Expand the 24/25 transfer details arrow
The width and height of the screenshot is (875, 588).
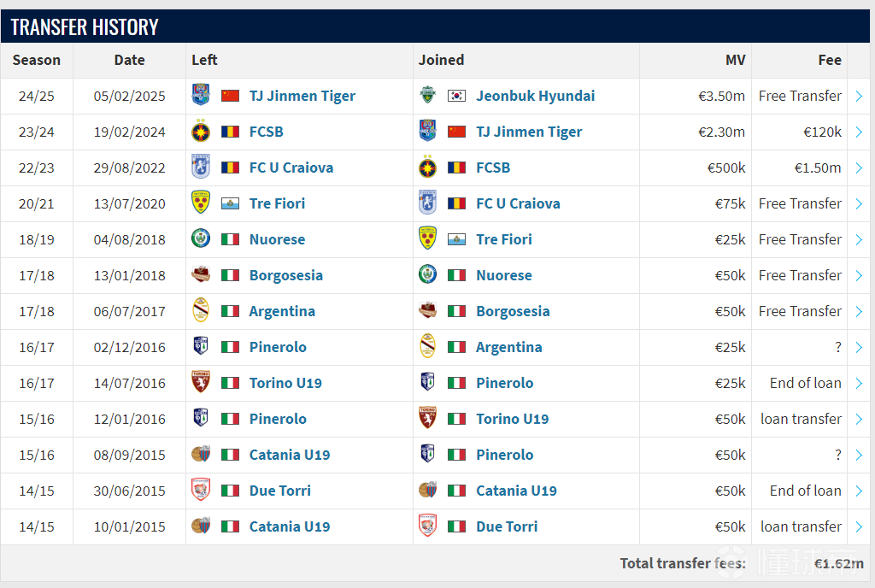859,96
